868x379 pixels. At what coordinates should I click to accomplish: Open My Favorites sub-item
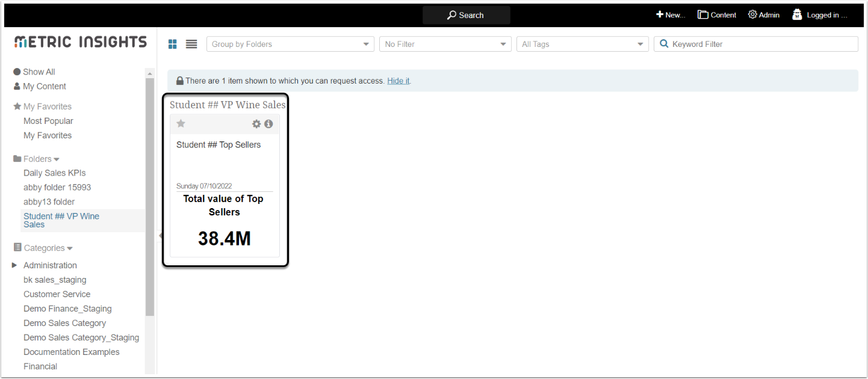tap(48, 135)
